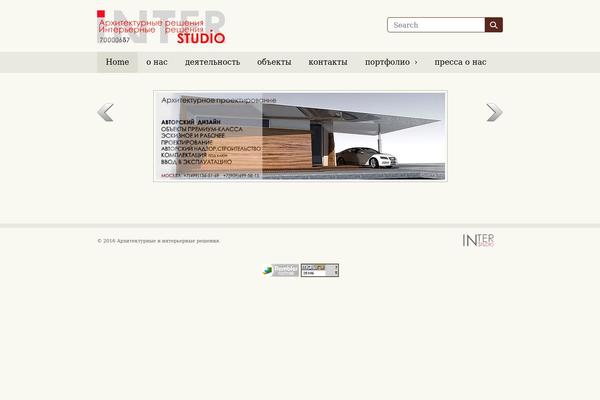The image size is (600, 400).
Task: Open the "деятельность" menu item
Action: pos(212,62)
